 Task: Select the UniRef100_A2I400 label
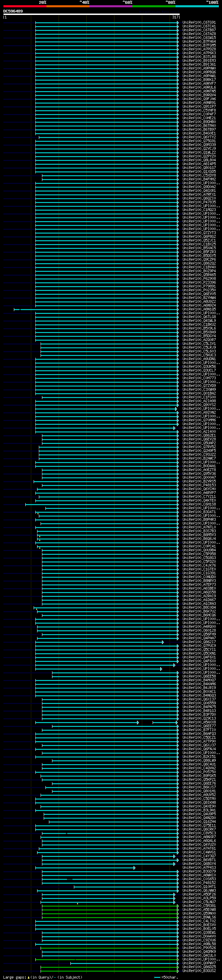(199, 431)
